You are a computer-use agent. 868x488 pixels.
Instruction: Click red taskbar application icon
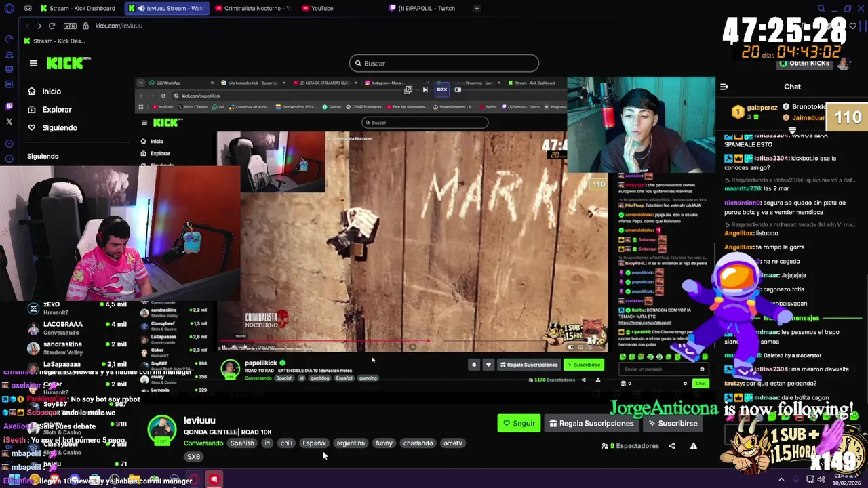click(214, 480)
